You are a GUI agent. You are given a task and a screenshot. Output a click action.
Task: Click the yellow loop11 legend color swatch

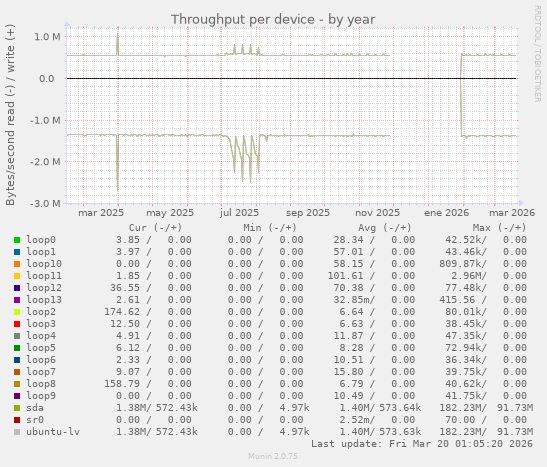click(x=17, y=276)
